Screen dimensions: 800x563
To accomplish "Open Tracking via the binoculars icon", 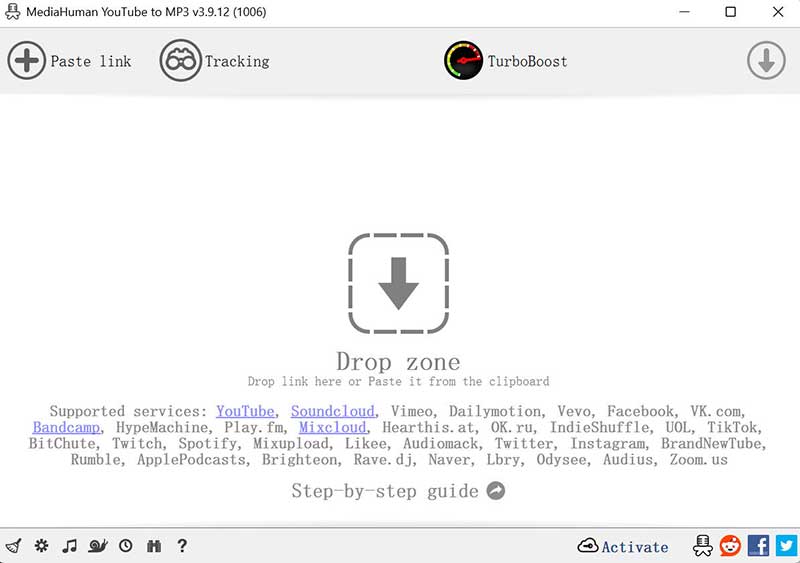I will point(180,61).
